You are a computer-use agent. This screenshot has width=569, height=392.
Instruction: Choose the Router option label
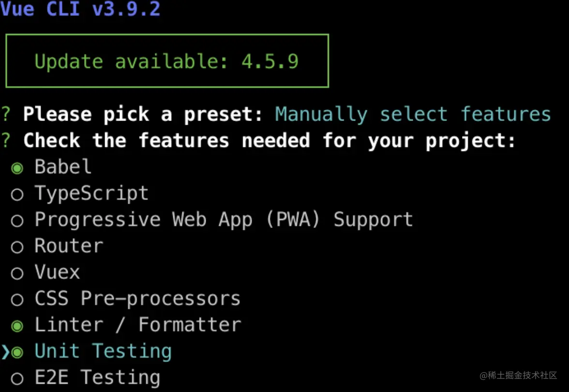pyautogui.click(x=69, y=246)
